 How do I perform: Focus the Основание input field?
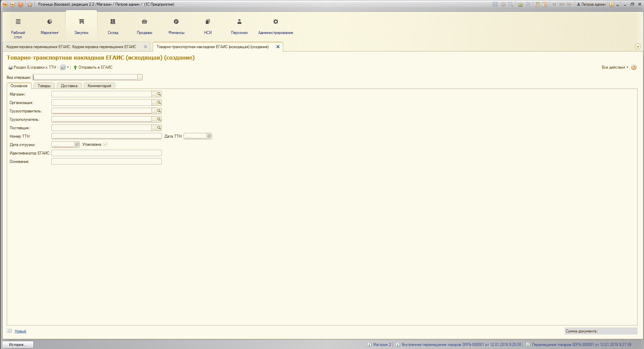107,162
